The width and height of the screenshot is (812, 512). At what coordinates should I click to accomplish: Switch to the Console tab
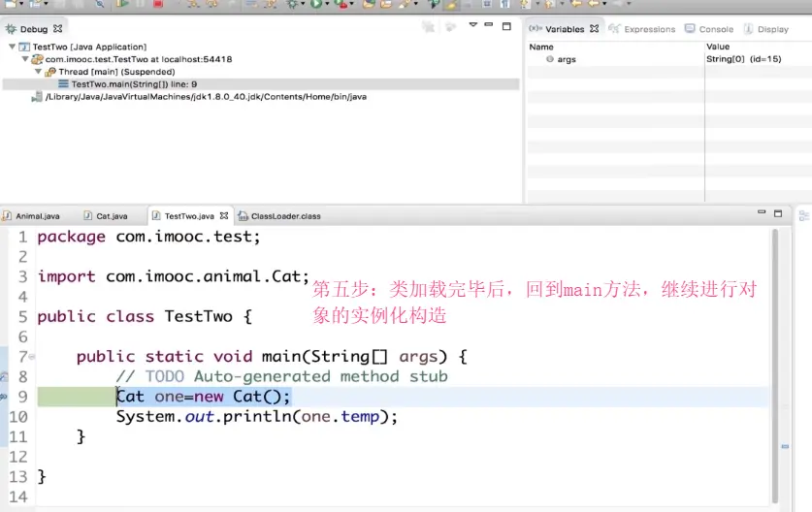coord(716,29)
